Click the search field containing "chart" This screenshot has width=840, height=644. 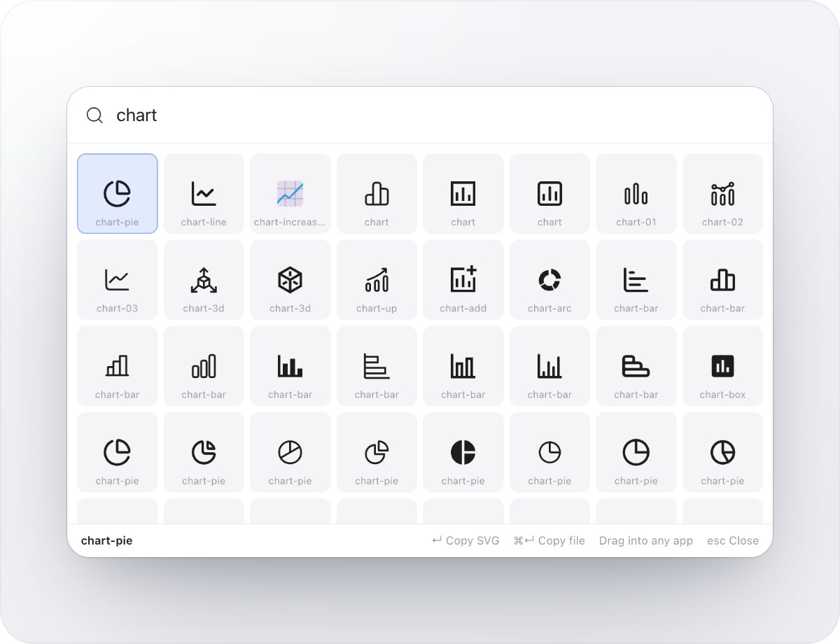[x=420, y=115]
